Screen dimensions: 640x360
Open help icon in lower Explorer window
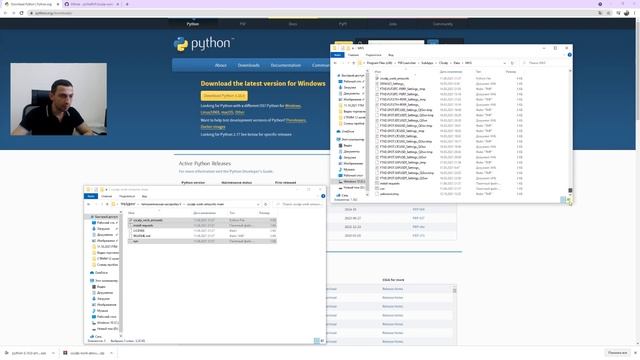(323, 196)
